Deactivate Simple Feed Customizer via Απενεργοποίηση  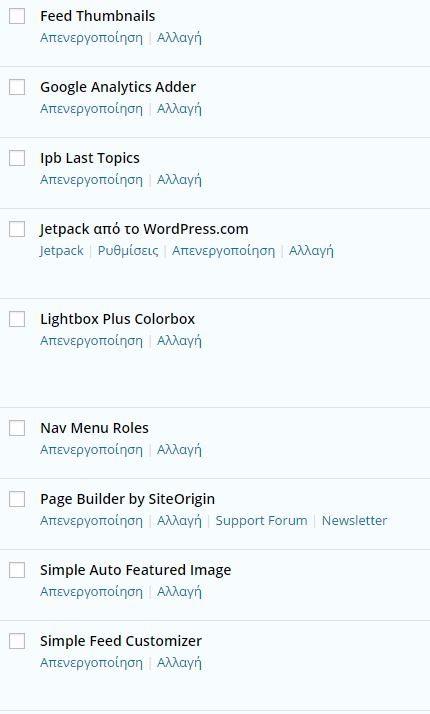91,663
